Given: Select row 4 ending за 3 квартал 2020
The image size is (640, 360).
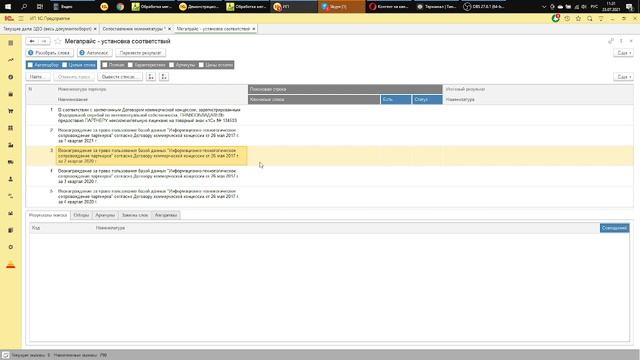Looking at the screenshot, I should point(330,176).
